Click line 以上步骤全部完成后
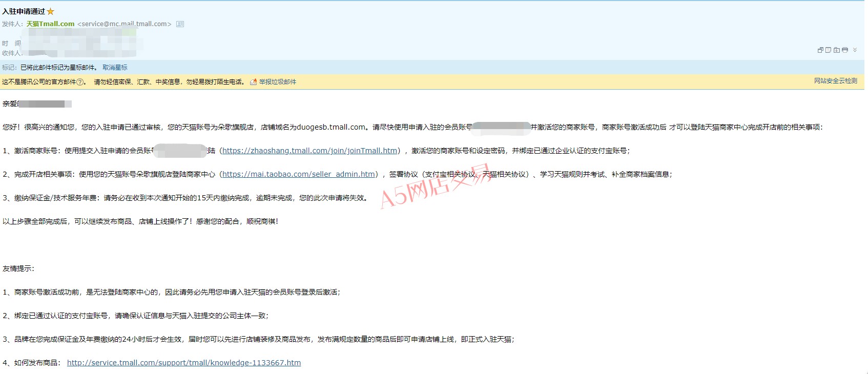Viewport: 868px width, 374px height. (141, 221)
